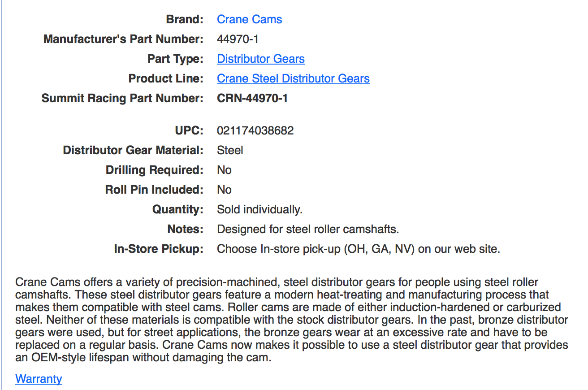
Task: Click the 'UPC:' label
Action: tap(189, 131)
